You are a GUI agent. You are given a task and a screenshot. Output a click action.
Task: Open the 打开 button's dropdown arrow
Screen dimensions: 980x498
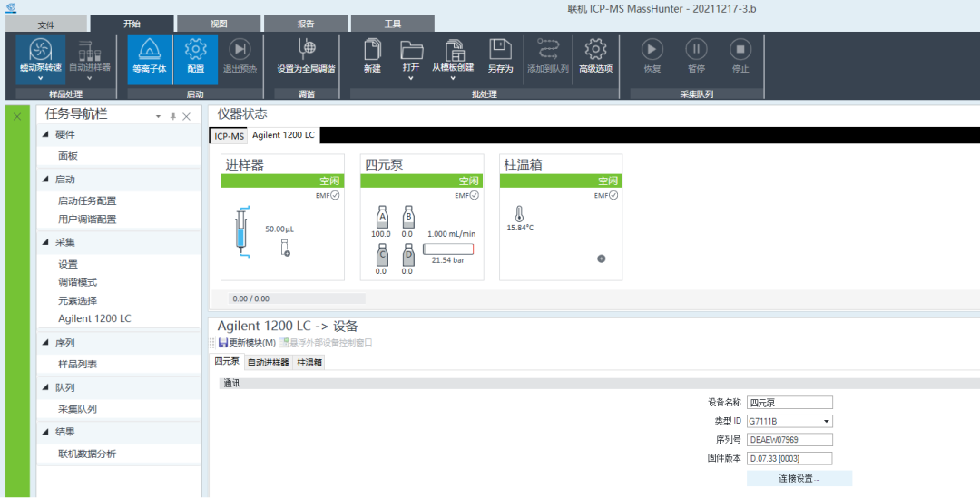click(411, 79)
